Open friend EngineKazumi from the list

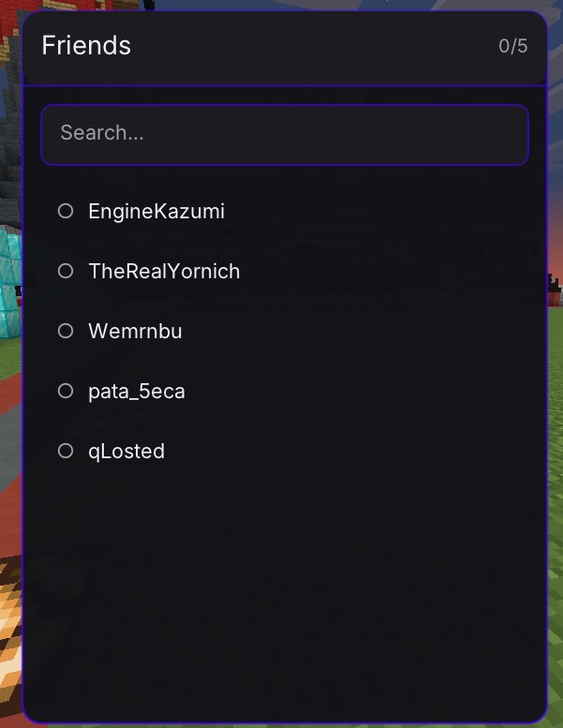(x=156, y=212)
